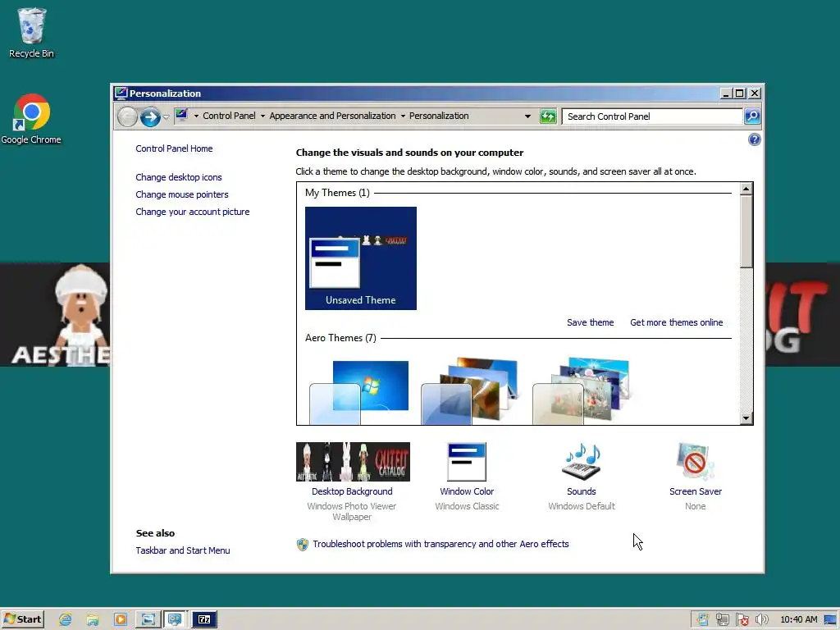Image resolution: width=840 pixels, height=630 pixels.
Task: Open the Desktop Background wallpaper thumbnail
Action: point(353,462)
